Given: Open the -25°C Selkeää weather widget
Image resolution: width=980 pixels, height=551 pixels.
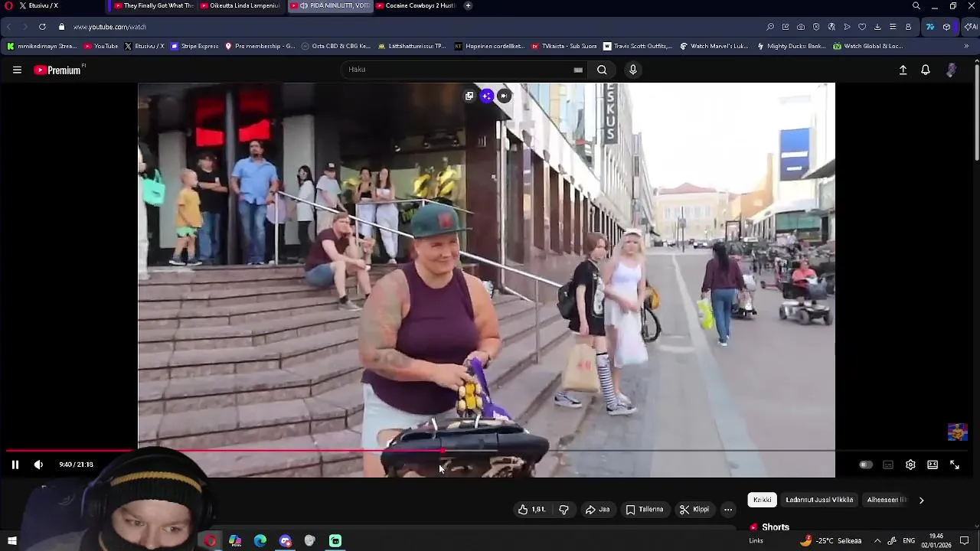Looking at the screenshot, I should pyautogui.click(x=831, y=541).
